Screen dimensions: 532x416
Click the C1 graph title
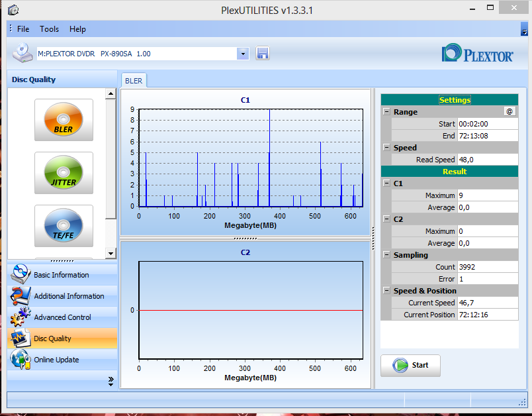[245, 100]
